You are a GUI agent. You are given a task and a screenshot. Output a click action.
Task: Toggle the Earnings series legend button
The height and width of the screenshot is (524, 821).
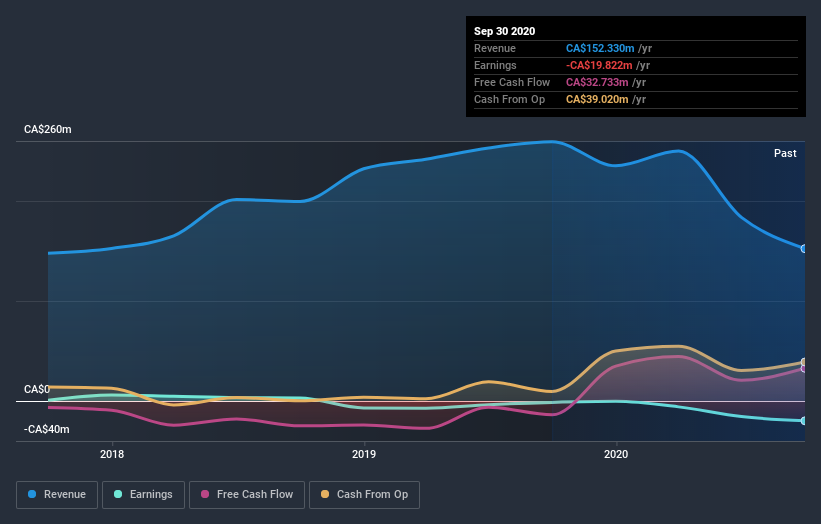143,495
